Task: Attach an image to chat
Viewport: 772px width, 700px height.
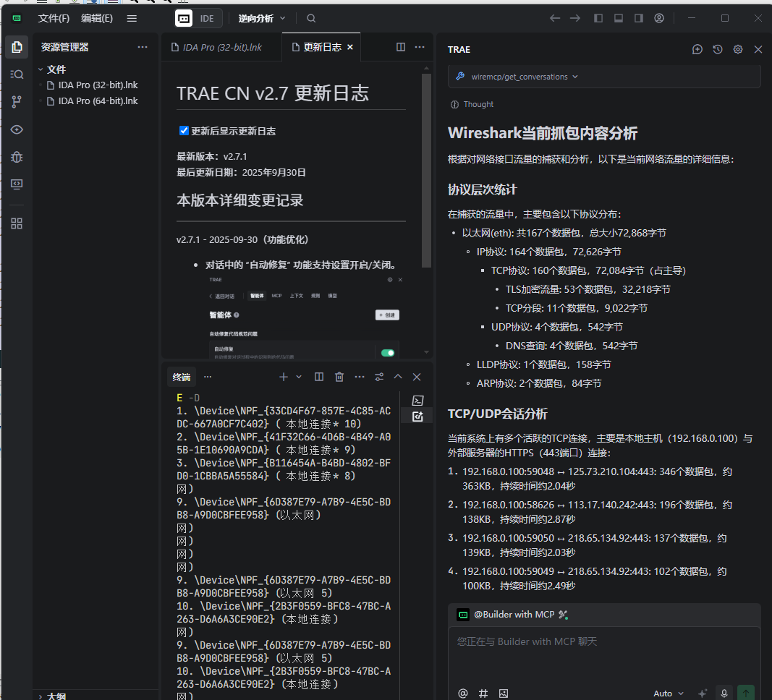Action: coord(503,693)
